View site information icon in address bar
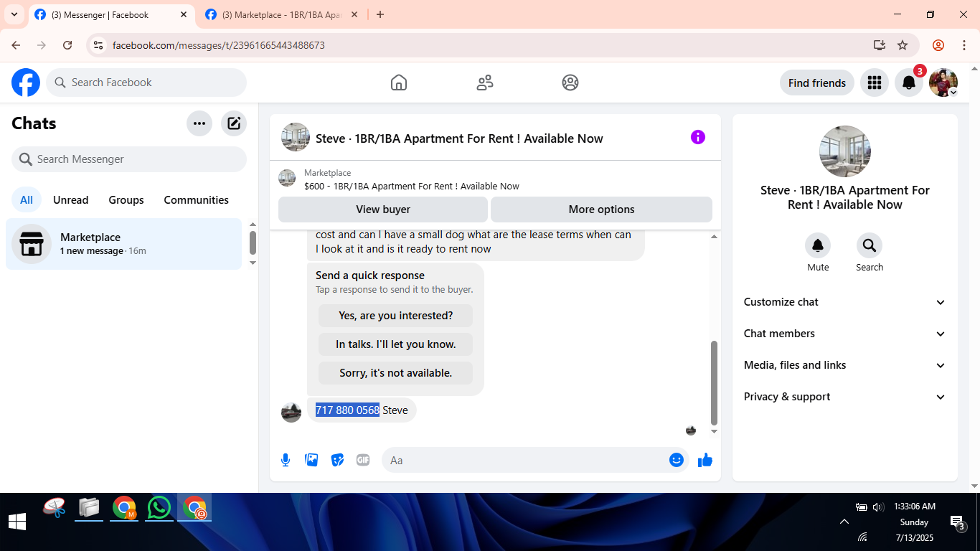The width and height of the screenshot is (980, 551). (98, 45)
